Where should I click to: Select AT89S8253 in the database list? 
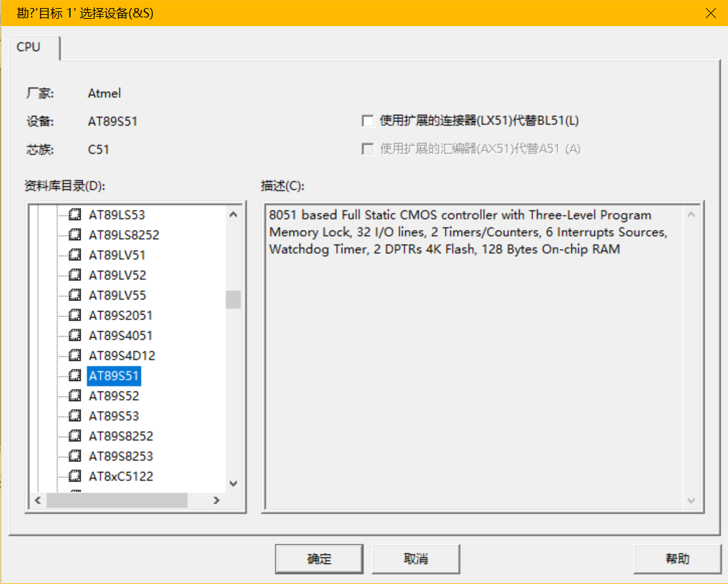pyautogui.click(x=121, y=457)
